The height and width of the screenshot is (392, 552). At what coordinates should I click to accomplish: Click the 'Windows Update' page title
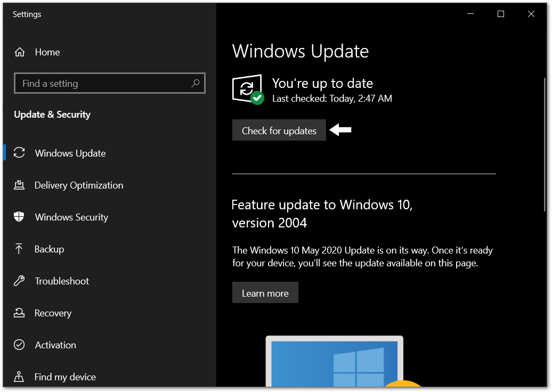point(301,51)
